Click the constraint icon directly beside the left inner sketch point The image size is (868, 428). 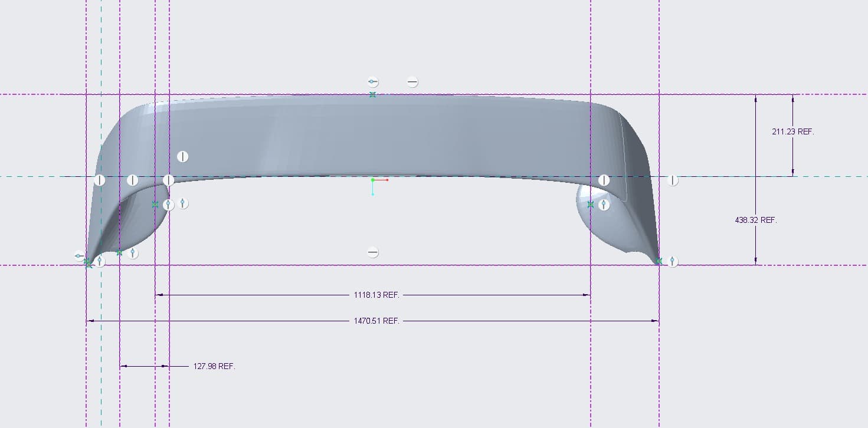(x=168, y=205)
